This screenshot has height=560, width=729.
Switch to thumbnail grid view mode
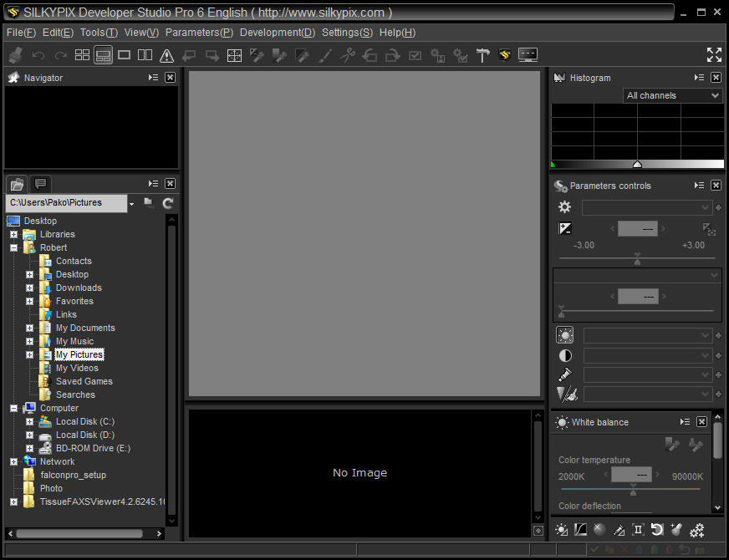[82, 55]
